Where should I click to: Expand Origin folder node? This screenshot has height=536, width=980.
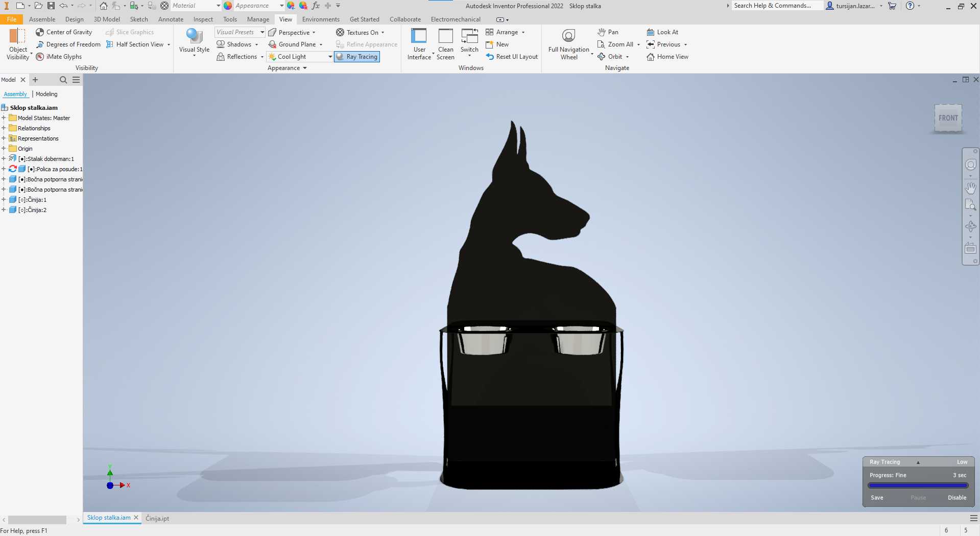coord(4,149)
